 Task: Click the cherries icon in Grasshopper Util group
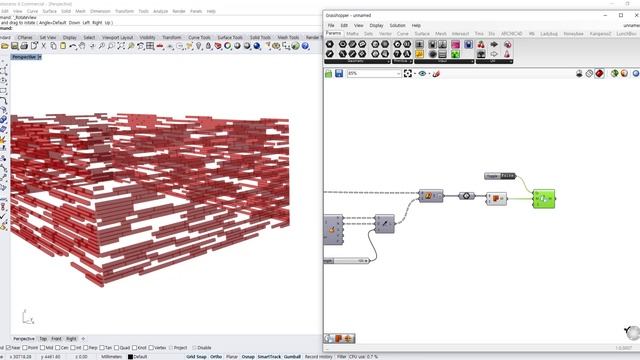point(481,44)
